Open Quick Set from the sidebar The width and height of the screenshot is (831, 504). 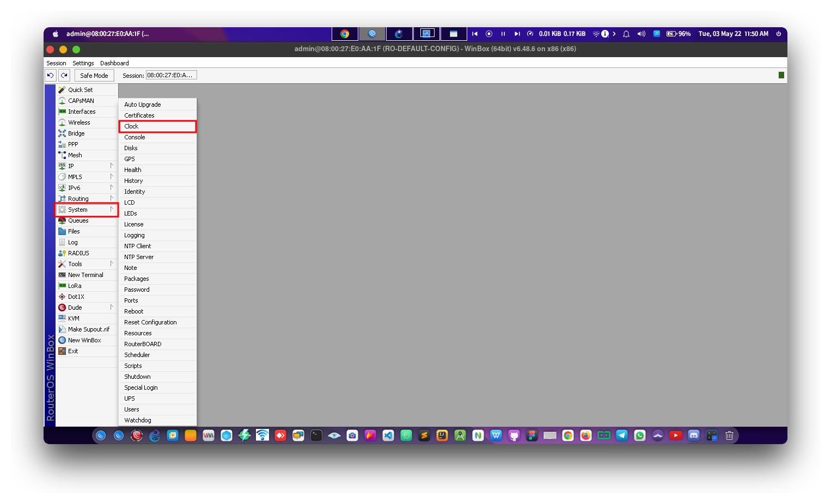click(x=80, y=90)
